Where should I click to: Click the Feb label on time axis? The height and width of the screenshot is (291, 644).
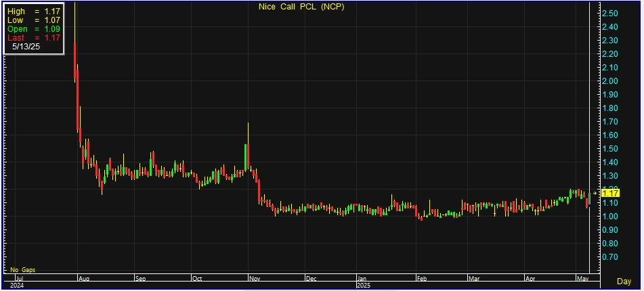[x=422, y=278]
